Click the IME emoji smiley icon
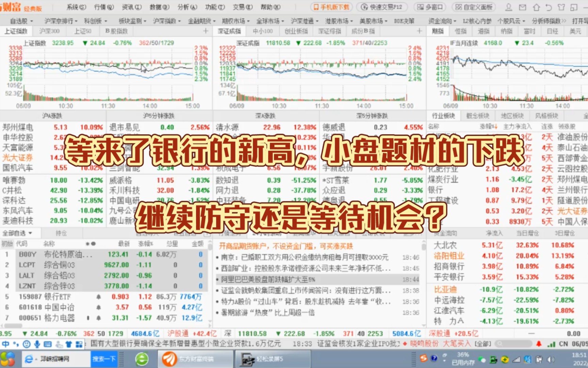The width and height of the screenshot is (588, 368). [27, 344]
